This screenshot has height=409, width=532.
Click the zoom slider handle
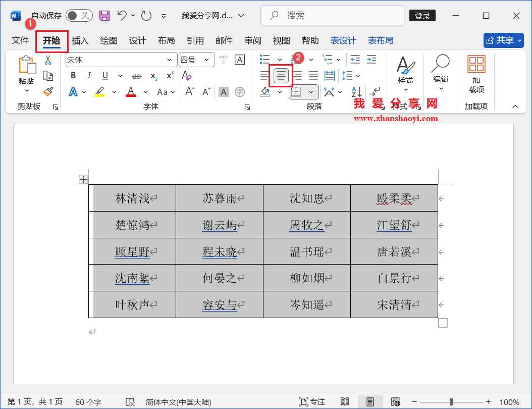452,402
